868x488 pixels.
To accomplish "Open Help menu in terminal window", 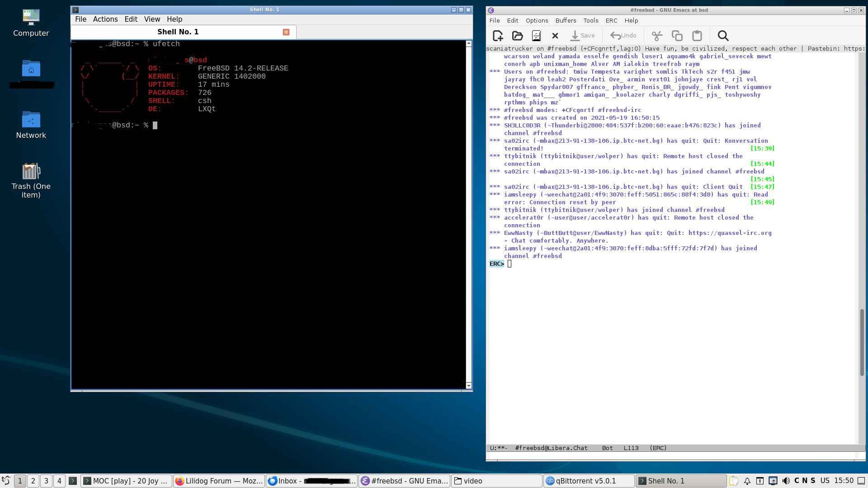I will [x=175, y=19].
